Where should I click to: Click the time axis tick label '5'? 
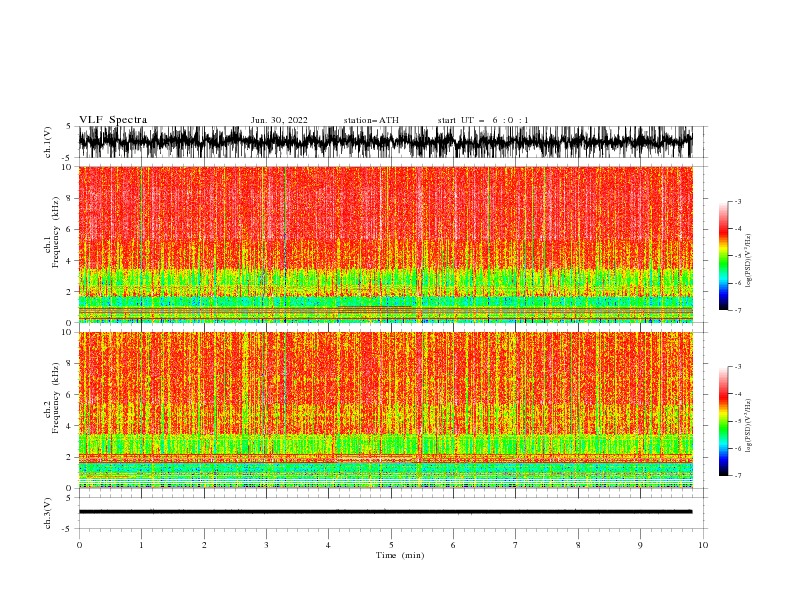[x=391, y=545]
